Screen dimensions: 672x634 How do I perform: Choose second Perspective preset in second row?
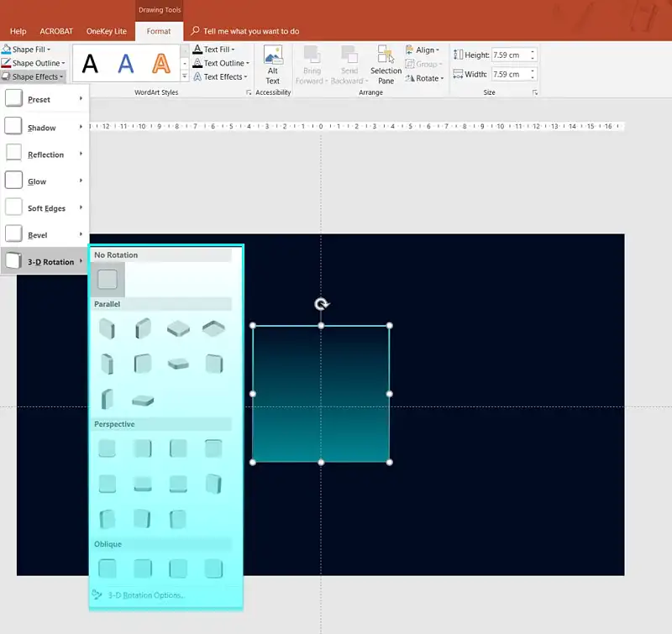(143, 484)
